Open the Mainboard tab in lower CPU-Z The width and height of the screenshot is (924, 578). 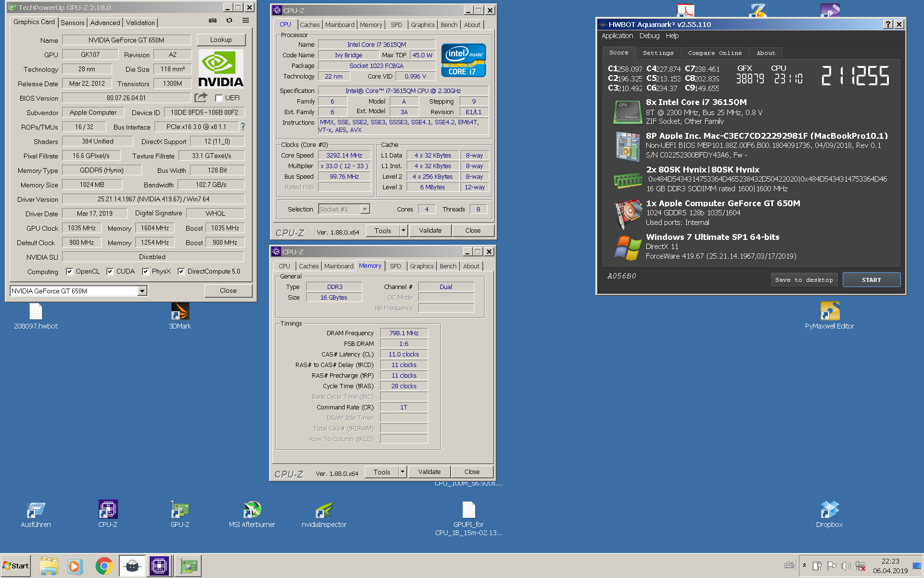pos(338,266)
